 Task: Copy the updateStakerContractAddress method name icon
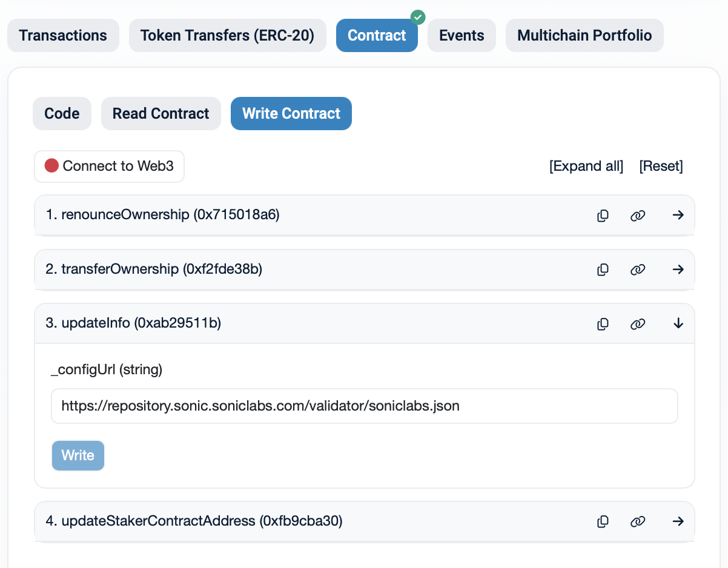click(x=603, y=521)
